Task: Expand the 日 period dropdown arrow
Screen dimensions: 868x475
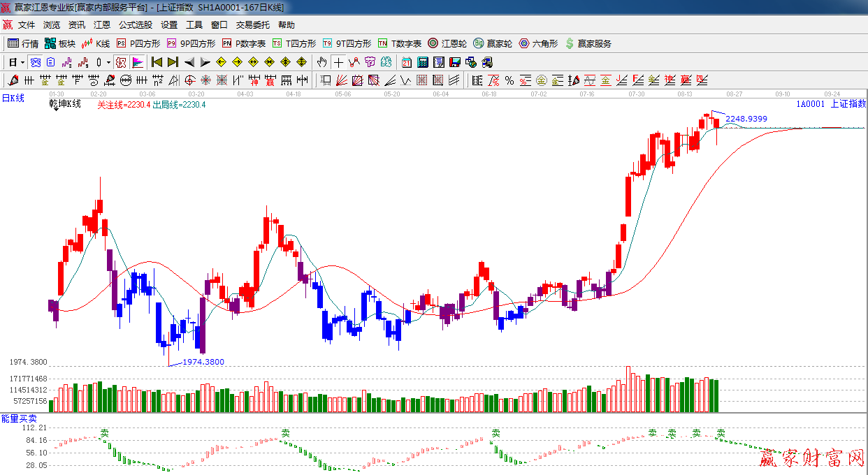Action: pyautogui.click(x=22, y=62)
